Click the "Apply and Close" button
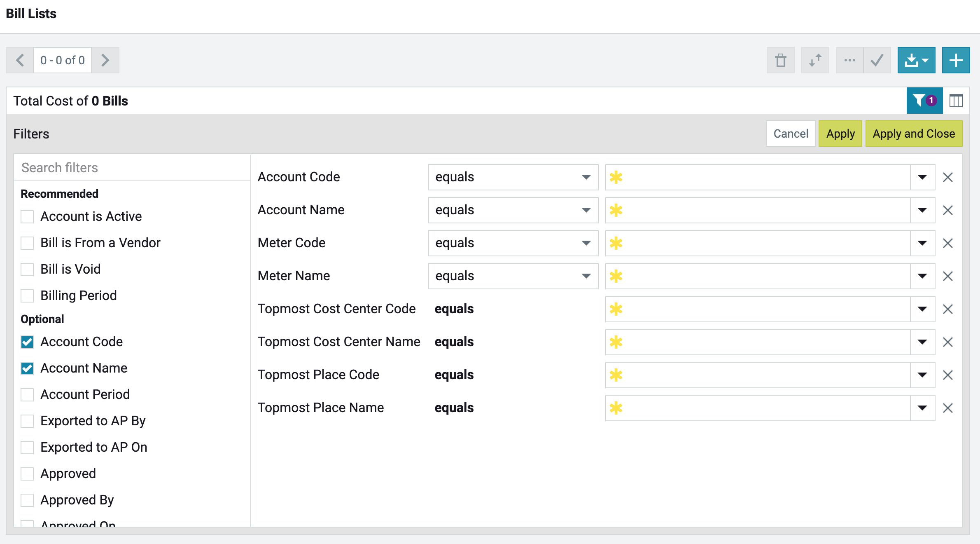The image size is (980, 544). coord(914,134)
